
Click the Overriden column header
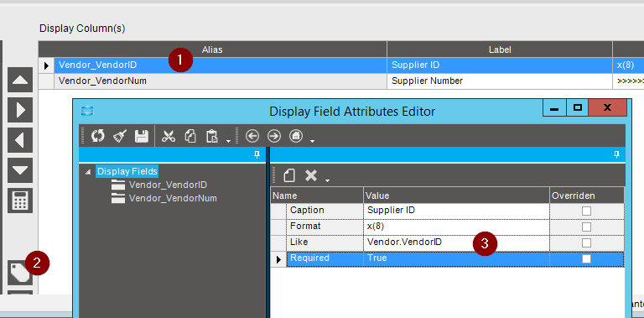pos(587,195)
